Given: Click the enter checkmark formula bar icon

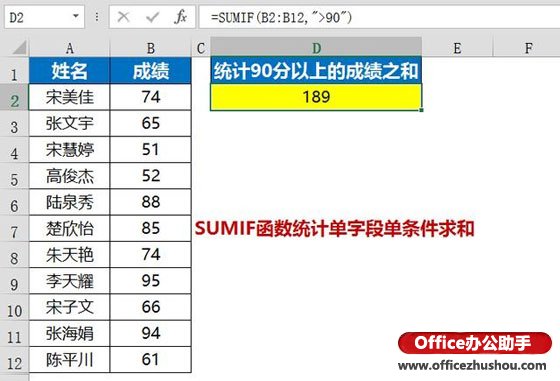Looking at the screenshot, I should pyautogui.click(x=152, y=17).
